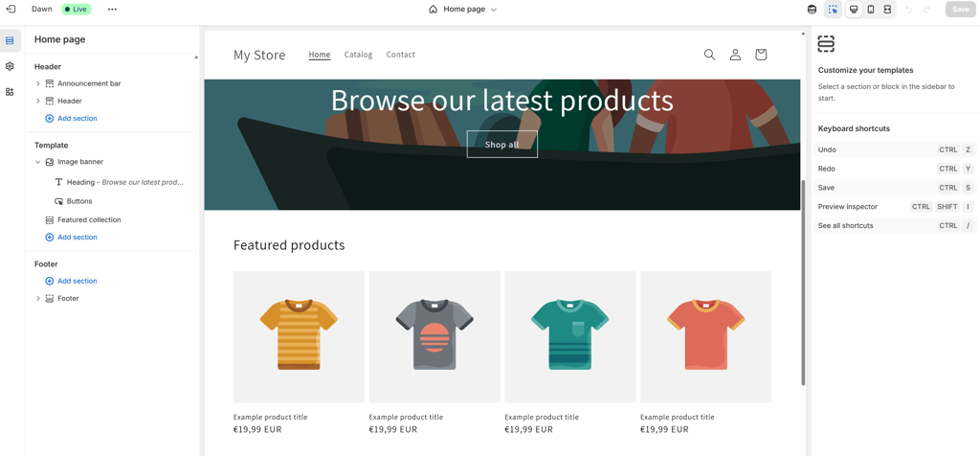The width and height of the screenshot is (980, 456).
Task: Select the yellow striped t-shirt thumbnail
Action: click(299, 336)
